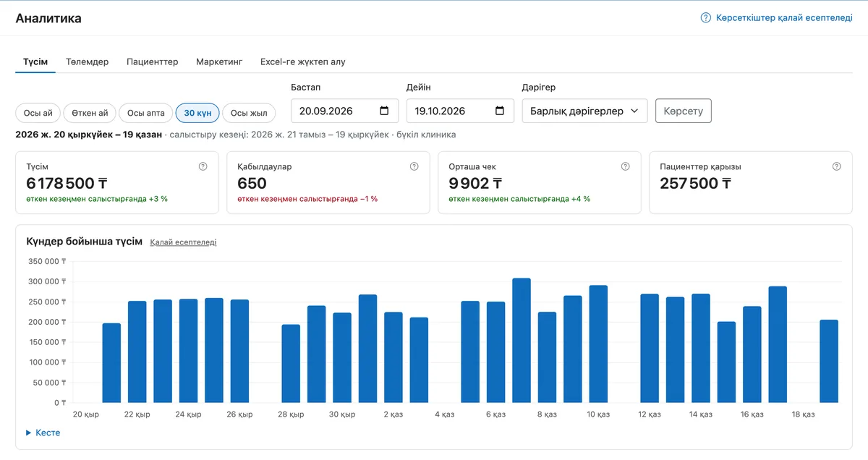Image resolution: width=868 pixels, height=460 pixels.
Task: Select the Осы ай period filter
Action: click(x=38, y=113)
